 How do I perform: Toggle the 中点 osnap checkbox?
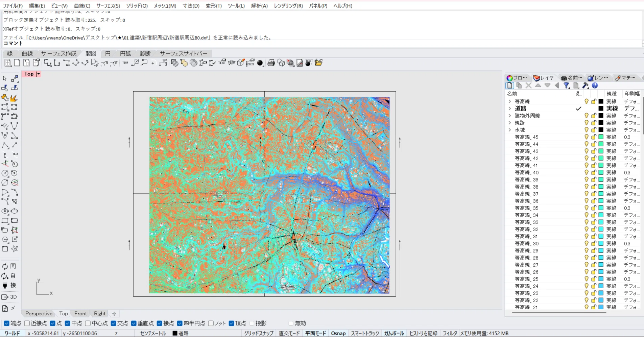[68, 323]
